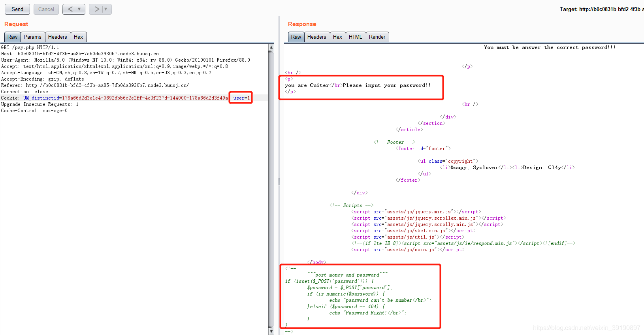644x335 pixels.
Task: Switch to the Response Hex tab
Action: [338, 37]
